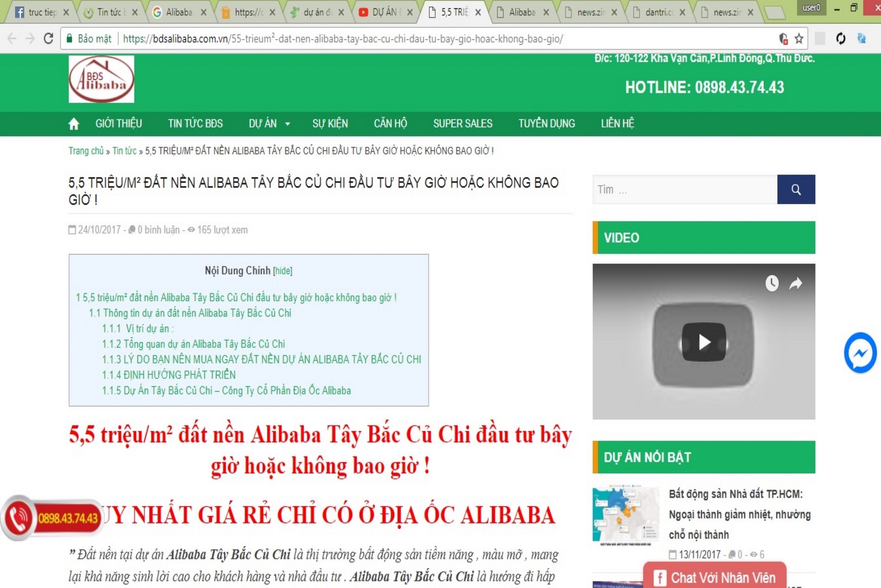Screen dimensions: 881x588
Task: Click Facebook icon in Chat Với Nhân Viên
Action: (x=659, y=578)
